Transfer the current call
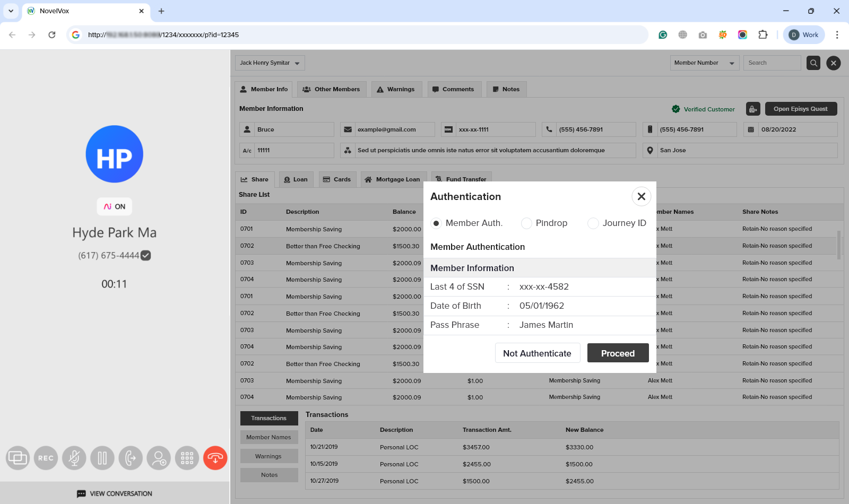The height and width of the screenshot is (504, 849). 131,458
